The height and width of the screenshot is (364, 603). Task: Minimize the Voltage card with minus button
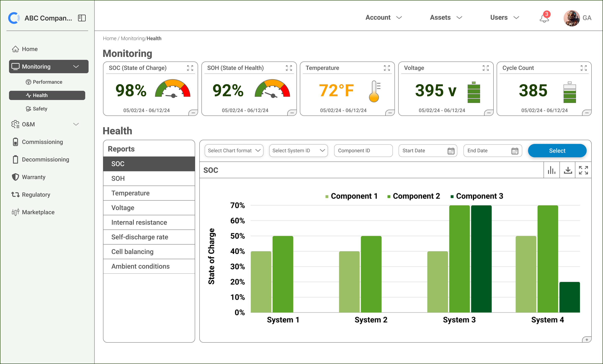(489, 113)
